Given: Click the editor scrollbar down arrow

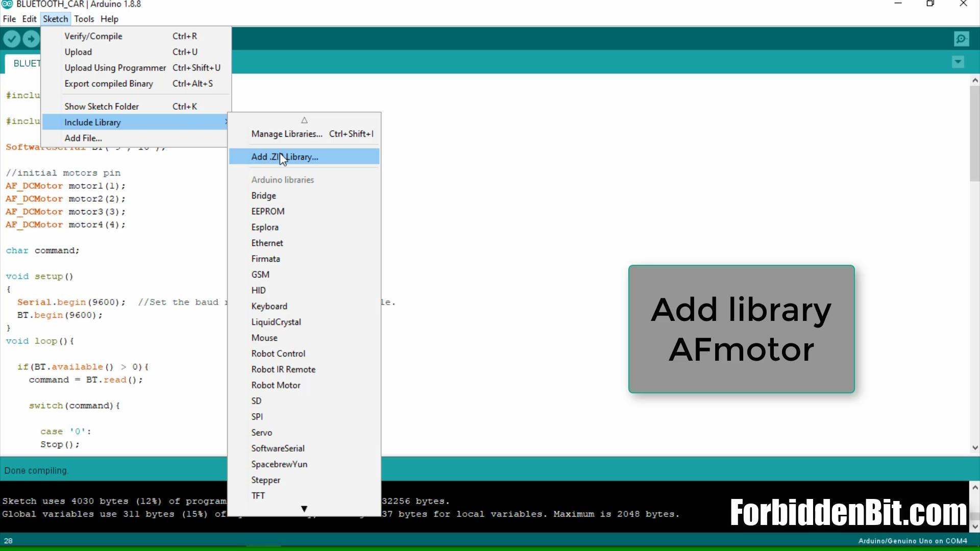Looking at the screenshot, I should [975, 448].
